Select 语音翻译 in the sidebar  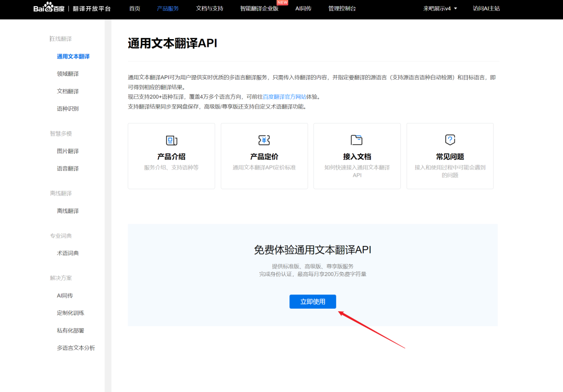(68, 169)
